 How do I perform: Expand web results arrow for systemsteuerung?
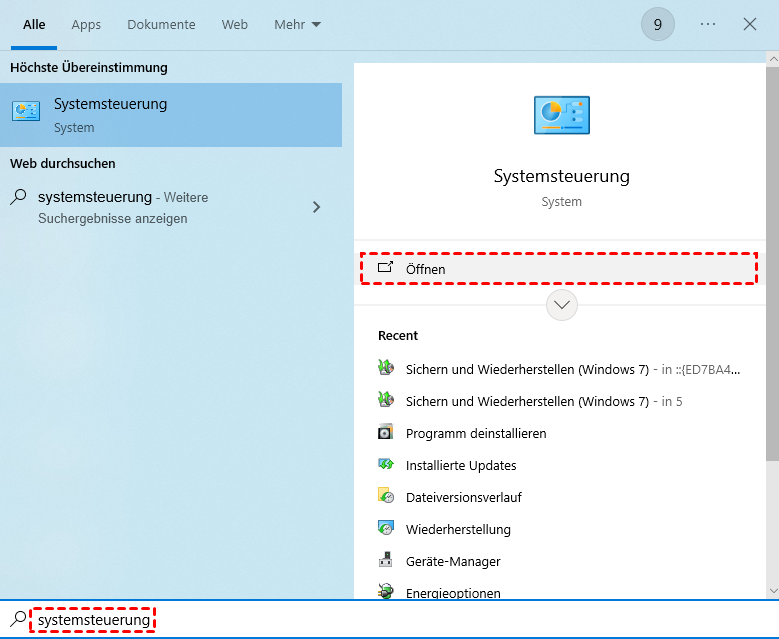tap(316, 207)
